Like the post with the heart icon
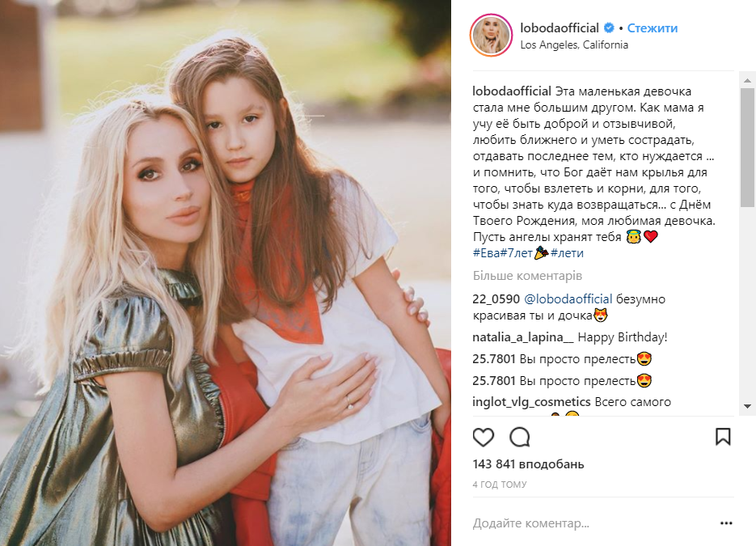756x546 pixels. click(x=483, y=437)
